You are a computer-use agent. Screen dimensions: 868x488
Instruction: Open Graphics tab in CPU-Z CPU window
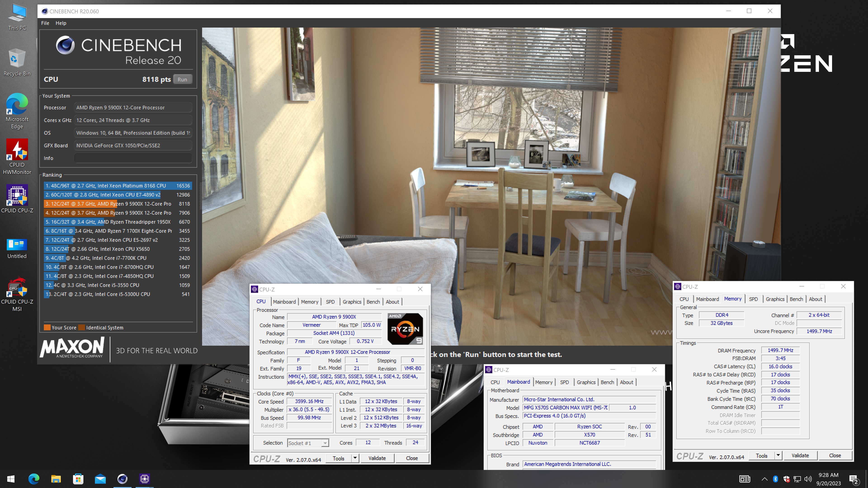coord(352,302)
